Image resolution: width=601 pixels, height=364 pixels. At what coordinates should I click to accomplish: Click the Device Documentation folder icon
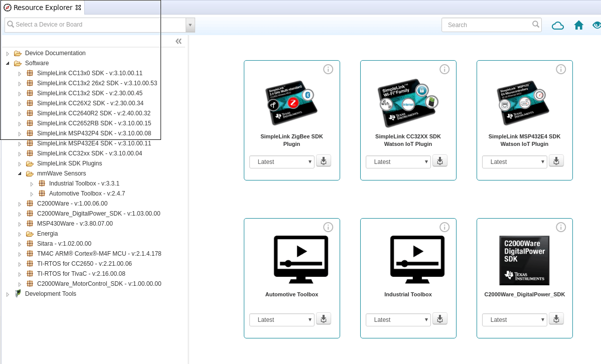click(18, 53)
